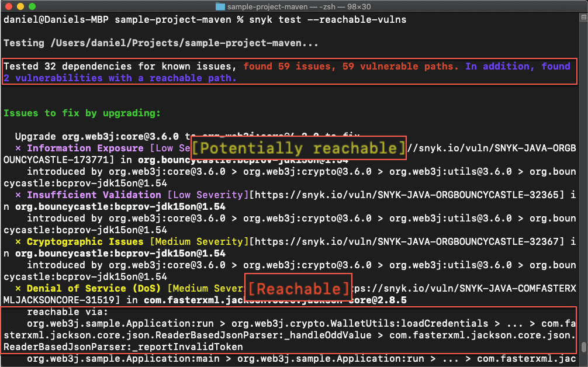Image resolution: width=588 pixels, height=367 pixels.
Task: Click 'ReaderBasedJsonParser:_reportInvalidToken' text
Action: (123, 347)
